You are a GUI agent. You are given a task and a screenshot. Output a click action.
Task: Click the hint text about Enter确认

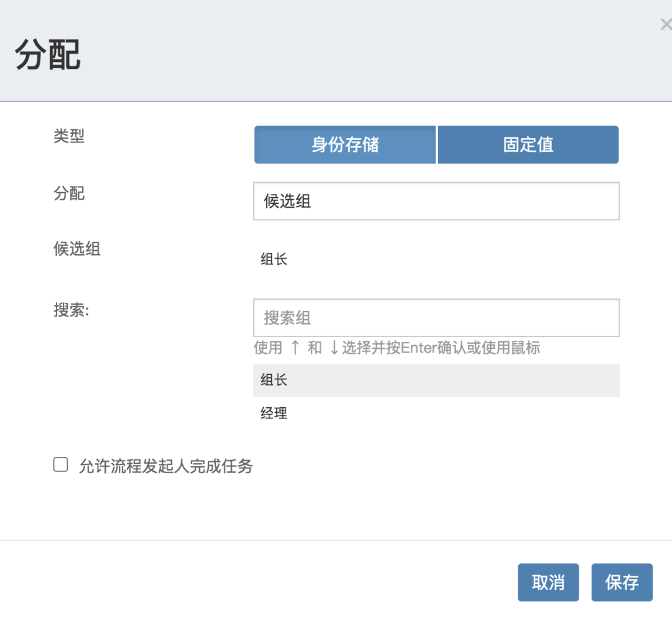pyautogui.click(x=397, y=348)
